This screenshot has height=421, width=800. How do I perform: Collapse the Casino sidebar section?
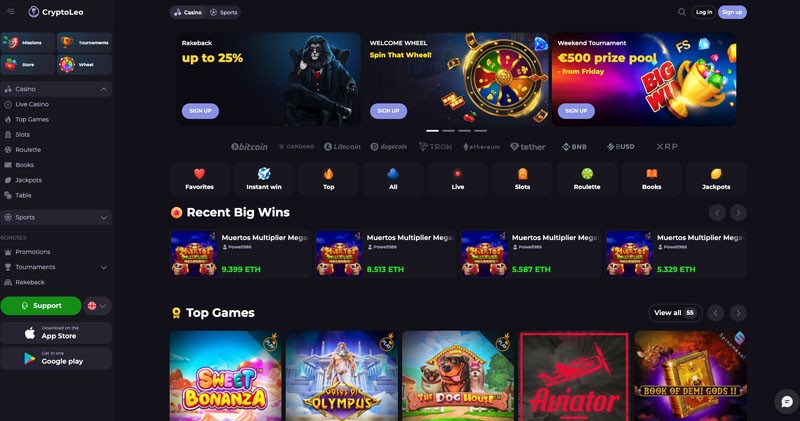pyautogui.click(x=104, y=89)
